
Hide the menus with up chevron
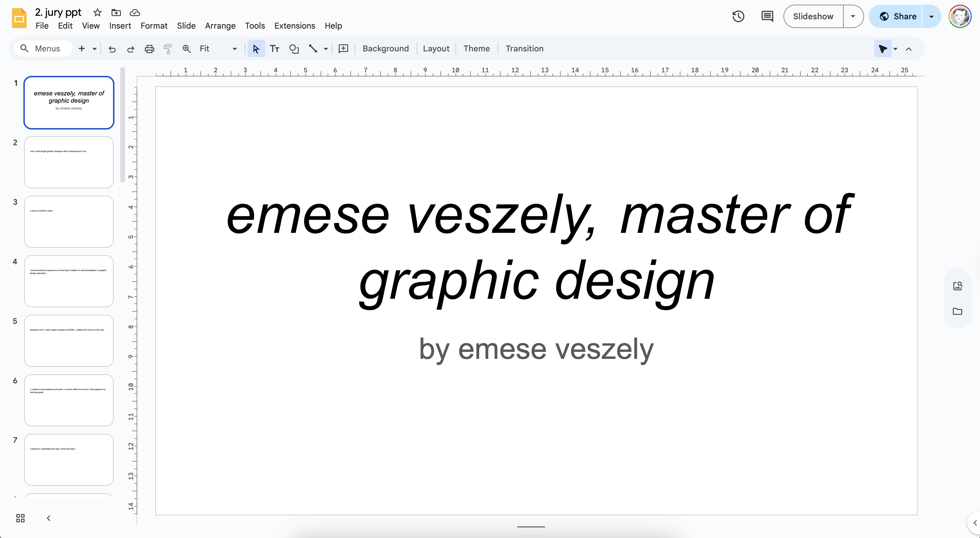[x=909, y=49]
